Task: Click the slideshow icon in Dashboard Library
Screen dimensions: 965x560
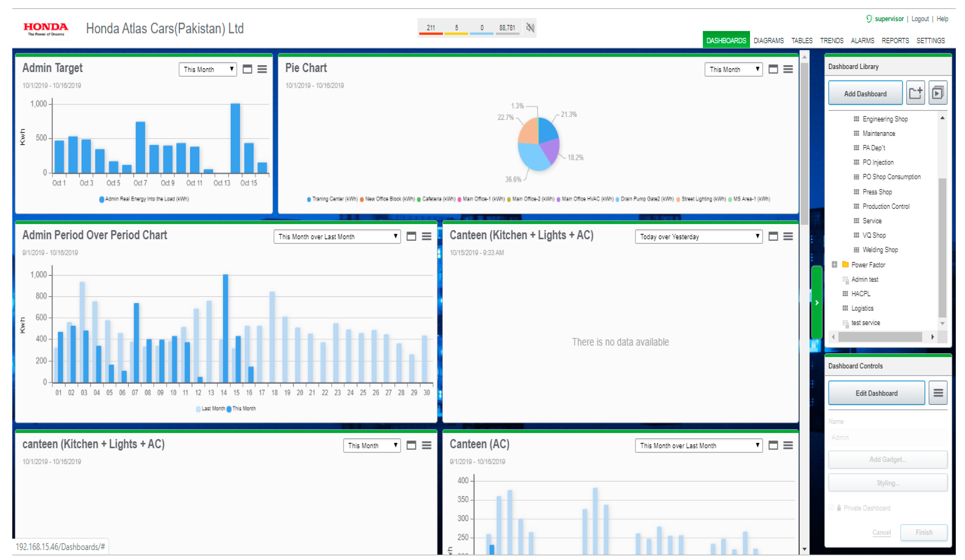Action: 937,93
